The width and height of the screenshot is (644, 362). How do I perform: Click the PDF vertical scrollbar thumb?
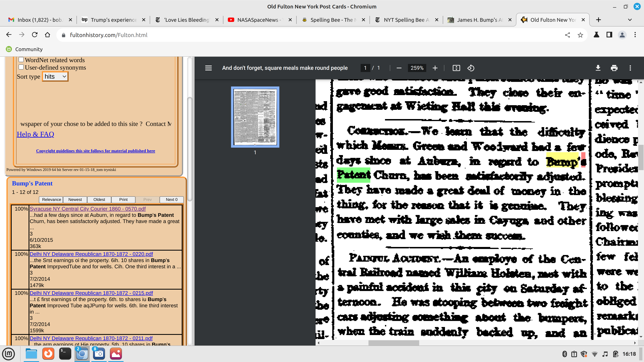tap(641, 157)
